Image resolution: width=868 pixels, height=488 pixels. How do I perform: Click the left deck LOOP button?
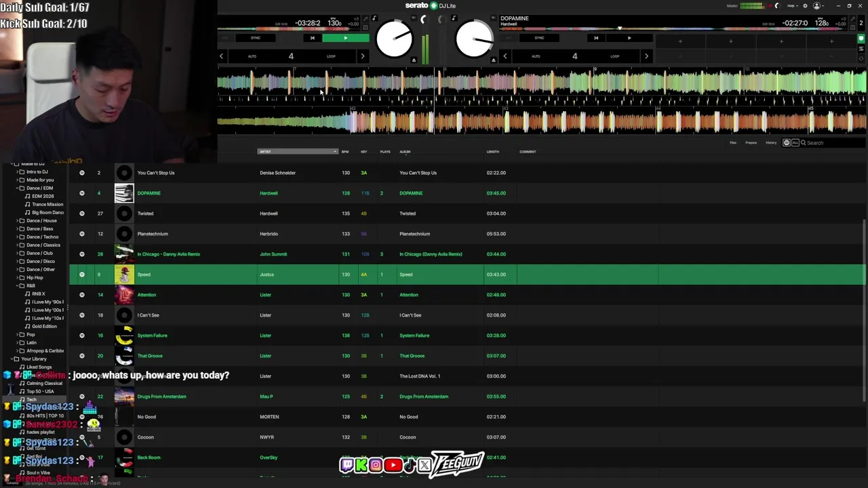pos(331,56)
